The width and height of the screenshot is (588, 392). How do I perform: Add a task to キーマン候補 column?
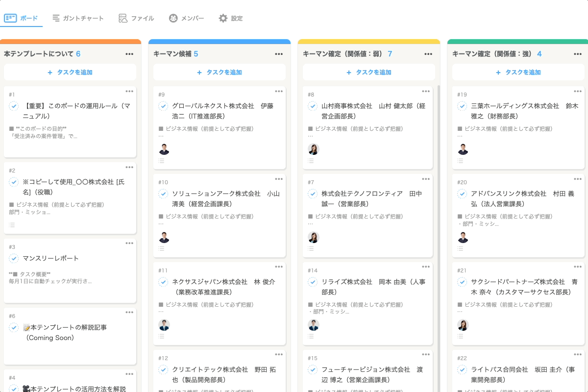[220, 72]
